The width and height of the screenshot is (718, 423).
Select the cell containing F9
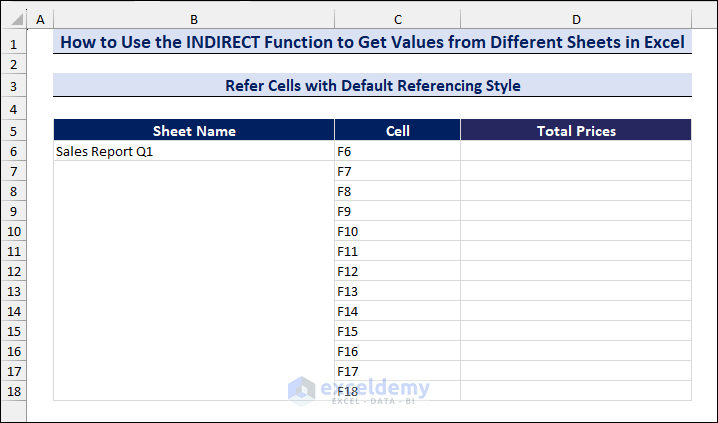click(397, 211)
